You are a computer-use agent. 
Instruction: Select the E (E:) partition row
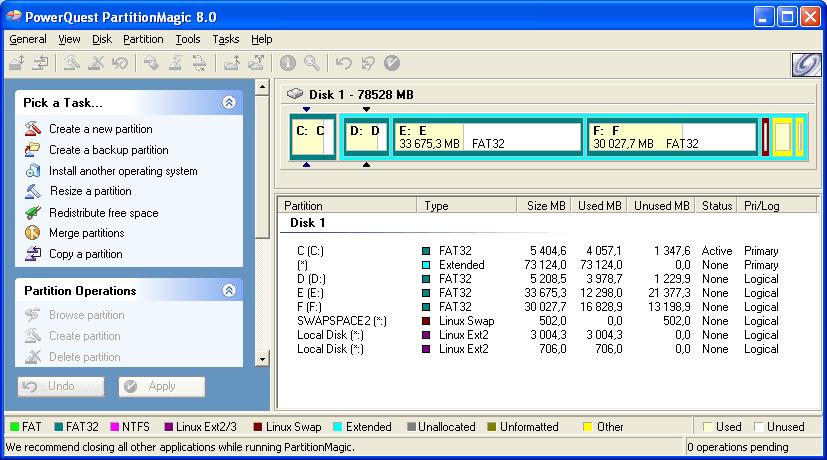[x=538, y=293]
